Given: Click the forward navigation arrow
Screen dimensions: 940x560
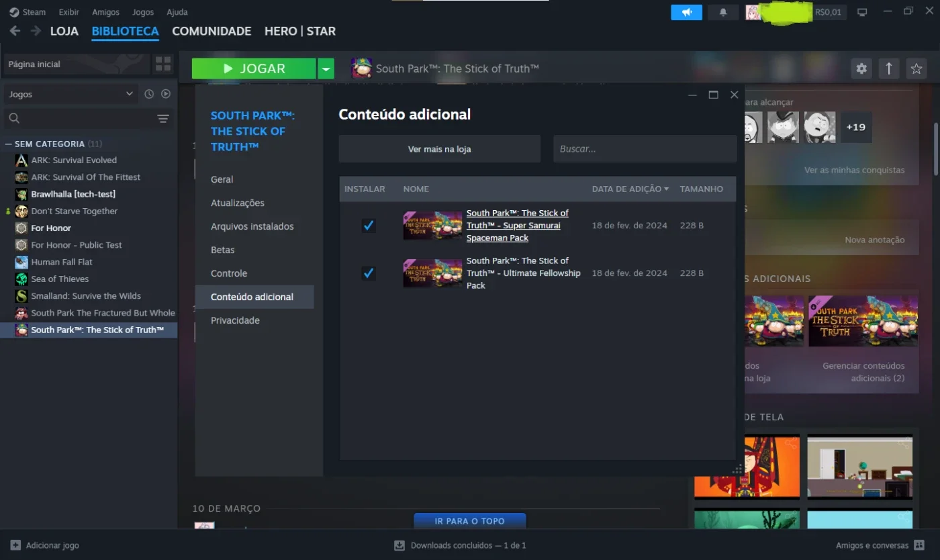Looking at the screenshot, I should click(x=35, y=31).
